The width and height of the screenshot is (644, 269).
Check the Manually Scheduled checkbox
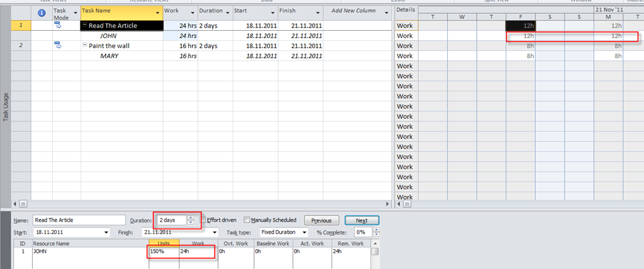coord(247,220)
